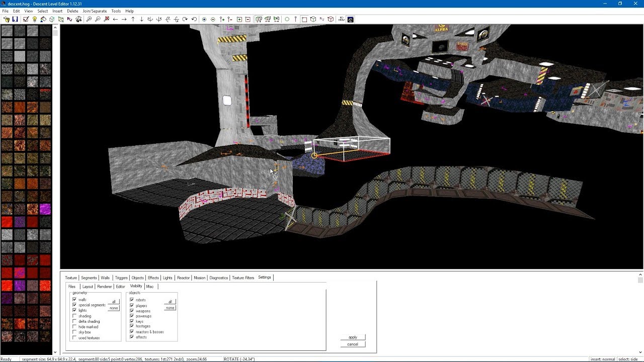This screenshot has height=362, width=644.
Task: Open the Renderer settings sub-tab
Action: (x=105, y=287)
